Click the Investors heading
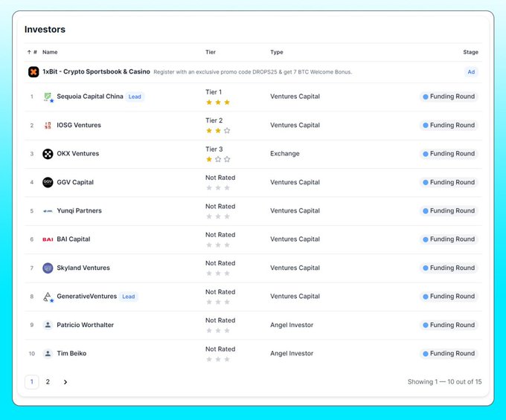Viewport: 506px width, 420px height. coord(45,29)
